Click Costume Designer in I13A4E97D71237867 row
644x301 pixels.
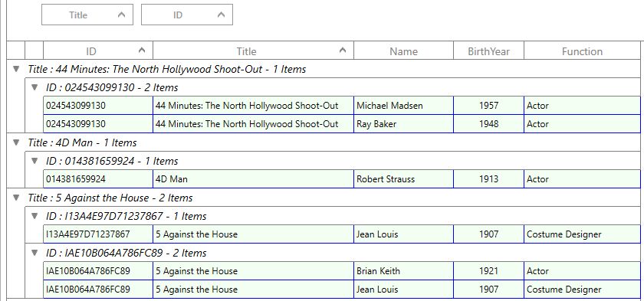(x=582, y=234)
